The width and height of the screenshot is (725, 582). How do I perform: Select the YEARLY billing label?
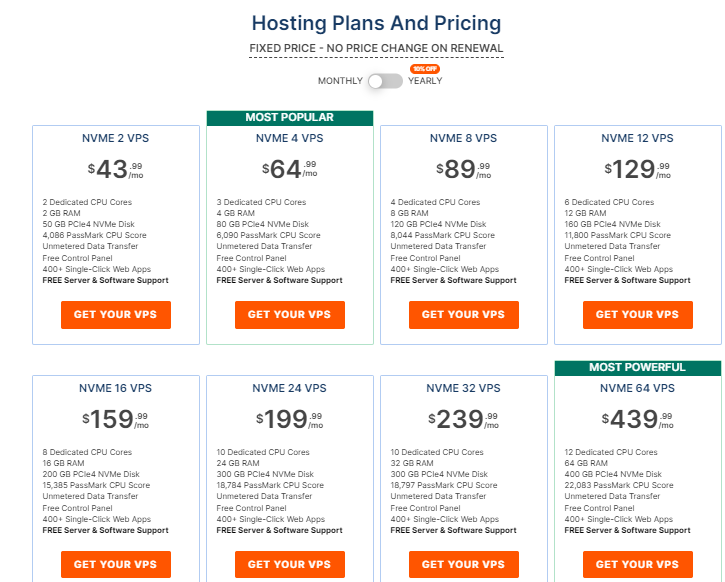point(424,81)
